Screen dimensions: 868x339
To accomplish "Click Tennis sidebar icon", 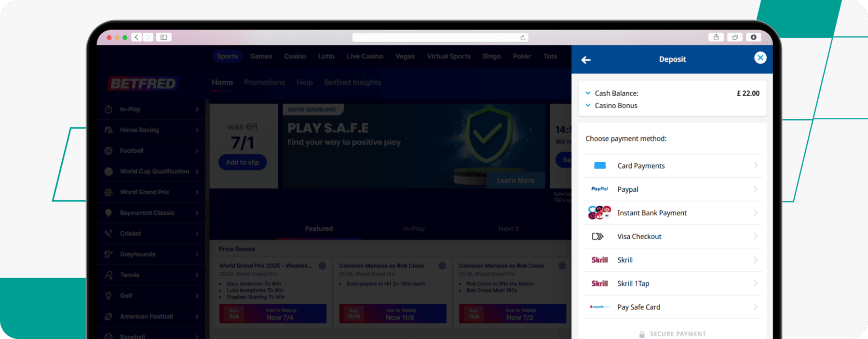I will (108, 275).
